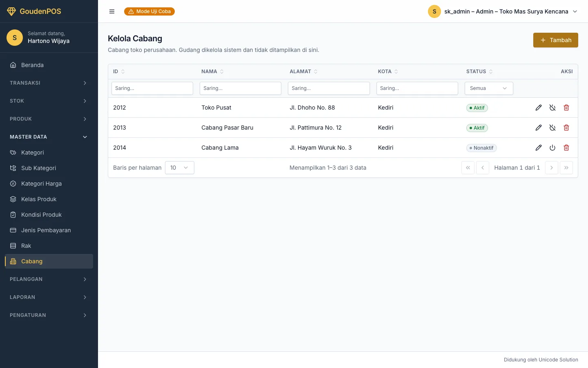Expand the Laporan sidebar section
Screen dimensions: 588x368
(49, 297)
